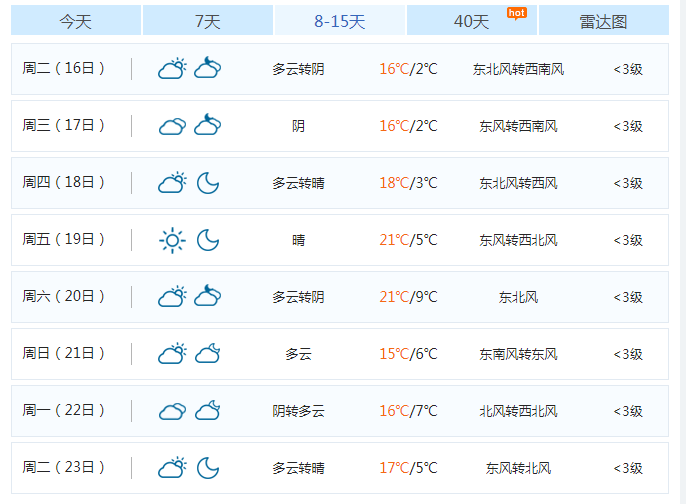
Task: Click the daytime cloudy icon for 周日 21日
Action: (172, 354)
